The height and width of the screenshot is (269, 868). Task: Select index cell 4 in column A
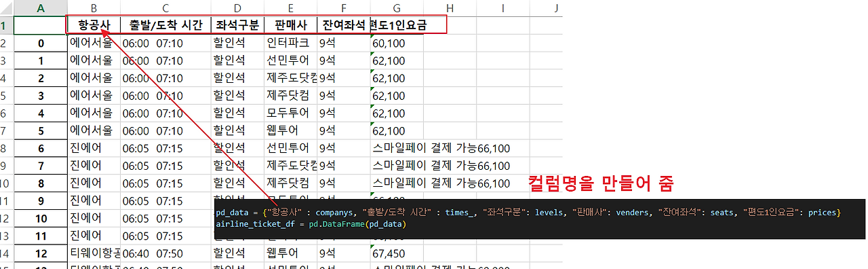[x=40, y=113]
